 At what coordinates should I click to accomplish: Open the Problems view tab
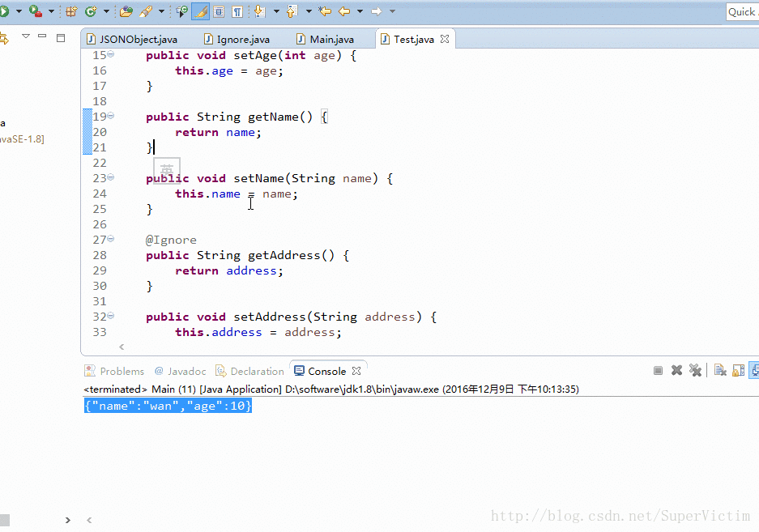point(115,372)
